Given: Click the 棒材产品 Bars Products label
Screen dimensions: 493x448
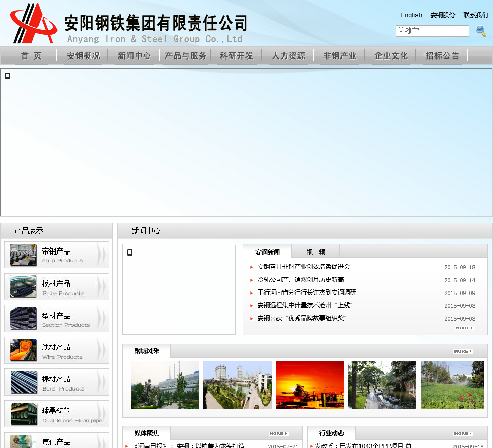Looking at the screenshot, I should click(x=63, y=383).
